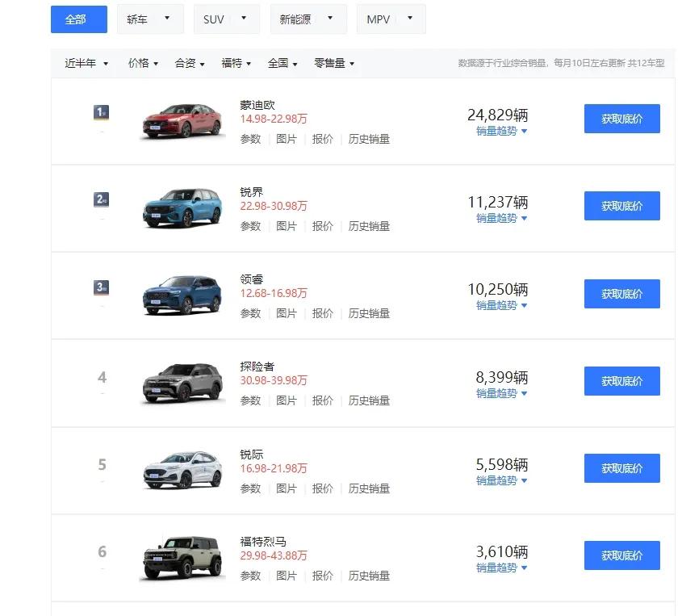The image size is (682, 616).
Task: Open the 探险者 model name link
Action: (257, 367)
